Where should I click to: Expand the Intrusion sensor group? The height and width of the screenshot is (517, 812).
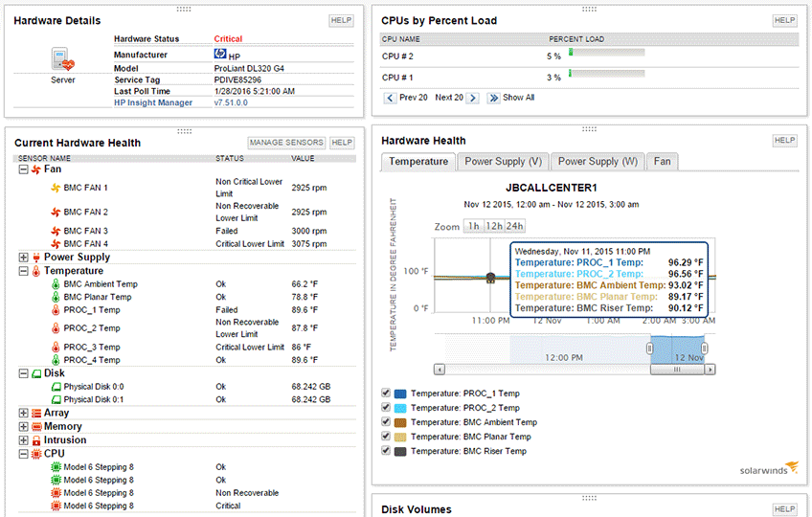coord(23,440)
